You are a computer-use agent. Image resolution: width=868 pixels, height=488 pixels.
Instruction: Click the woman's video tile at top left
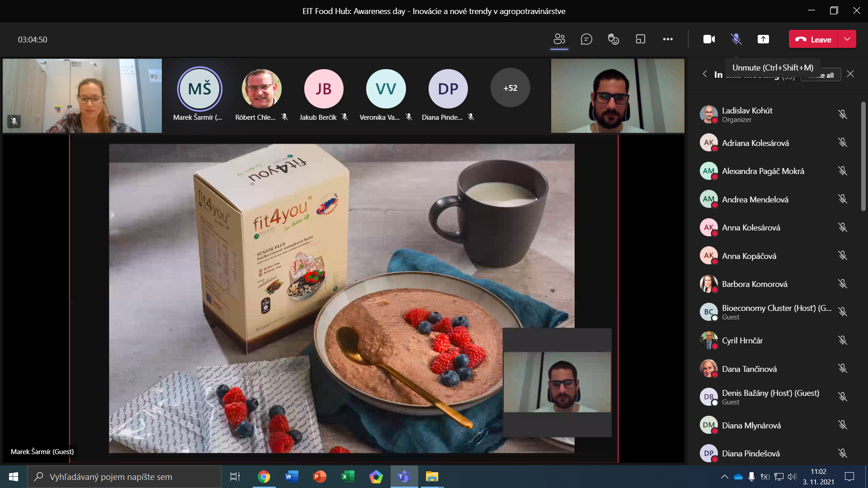coord(82,96)
